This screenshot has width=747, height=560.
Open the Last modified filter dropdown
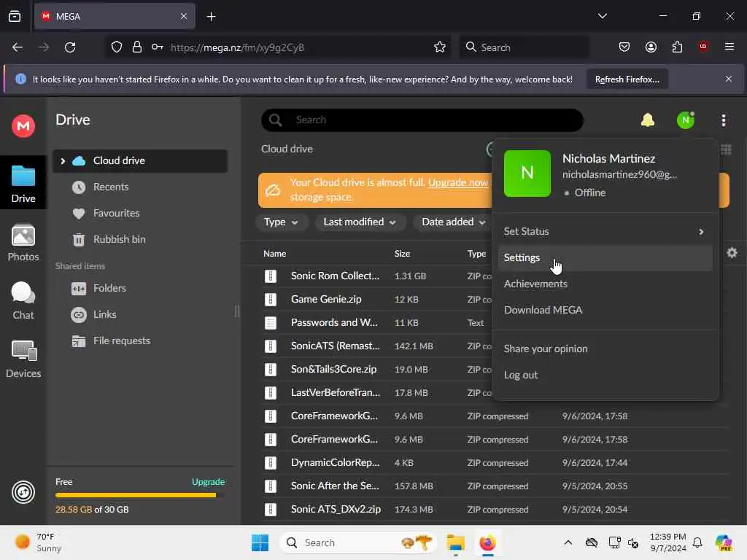tap(360, 222)
